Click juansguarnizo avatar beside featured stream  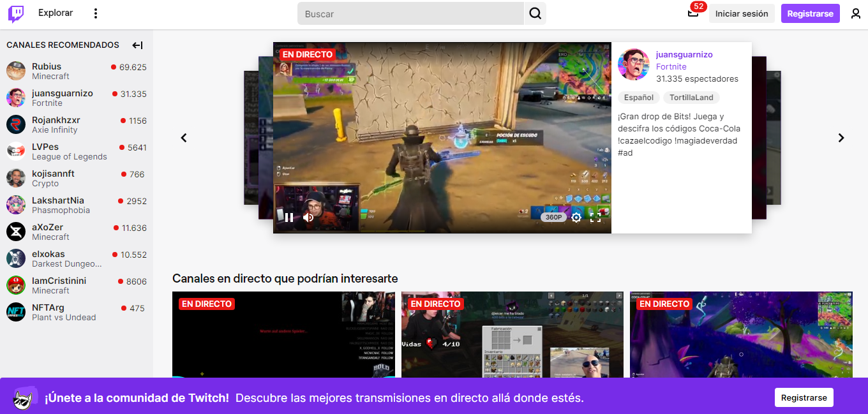point(634,64)
